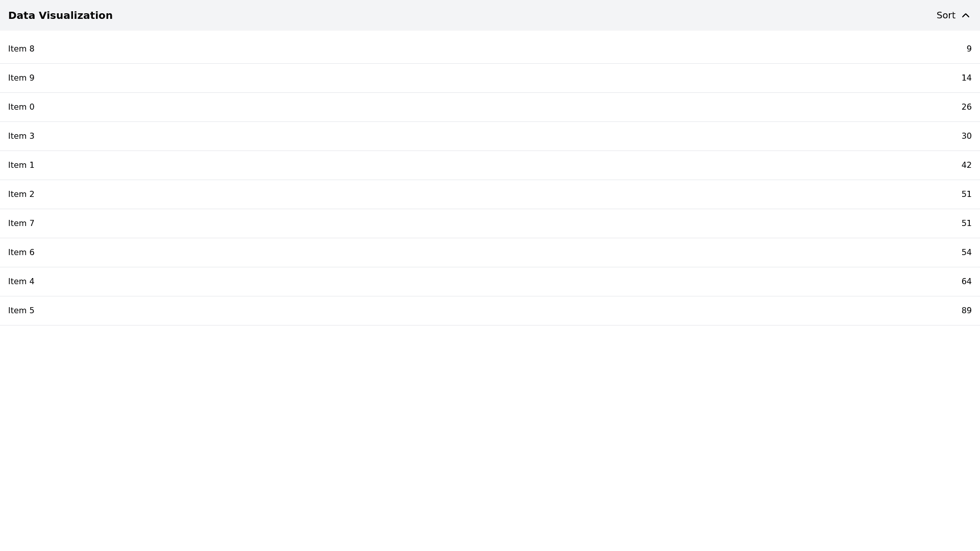Click the value 42 for Item 1

pyautogui.click(x=966, y=165)
